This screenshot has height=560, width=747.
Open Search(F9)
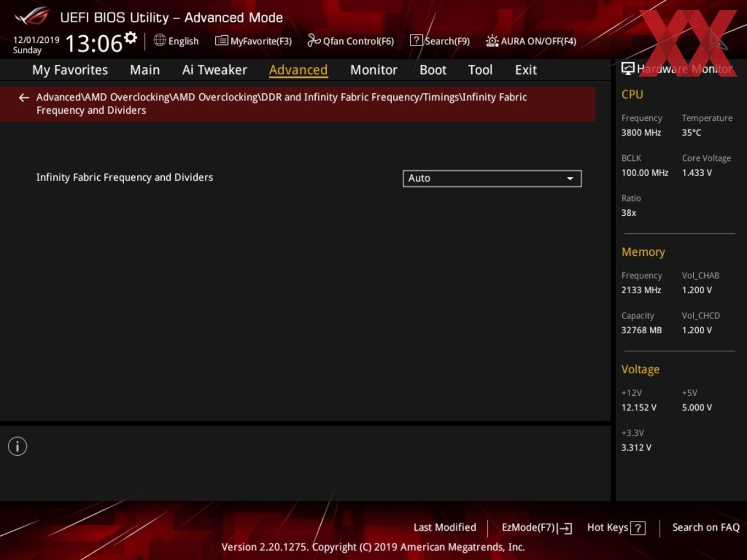440,41
